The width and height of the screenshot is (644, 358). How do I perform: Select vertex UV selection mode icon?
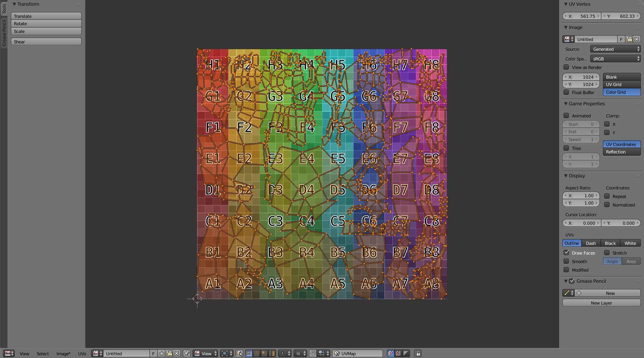pyautogui.click(x=249, y=353)
